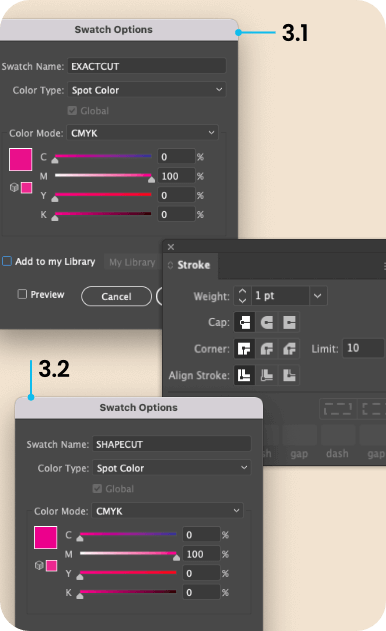The width and height of the screenshot is (386, 631).
Task: Select the Projecting Cap stroke icon
Action: click(289, 322)
